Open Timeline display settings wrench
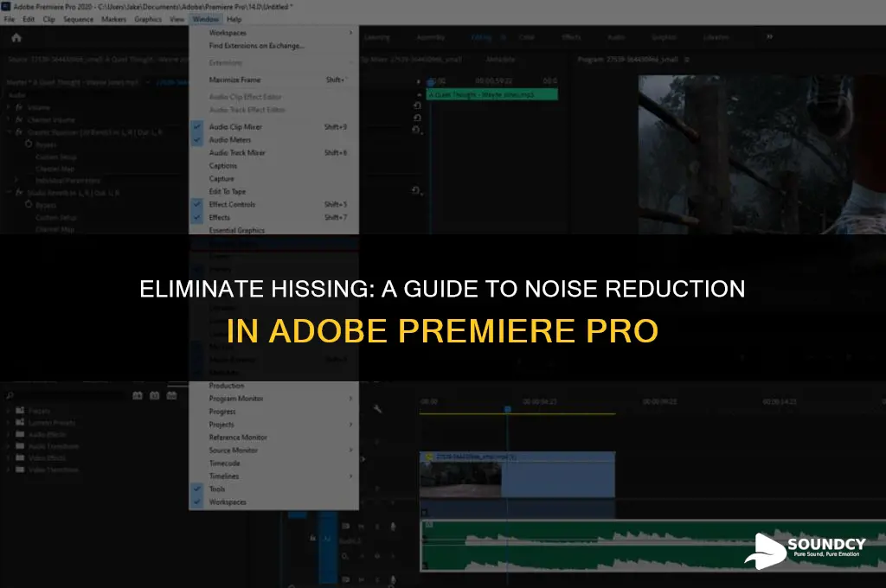Viewport: 886px width, 588px height. [x=377, y=408]
